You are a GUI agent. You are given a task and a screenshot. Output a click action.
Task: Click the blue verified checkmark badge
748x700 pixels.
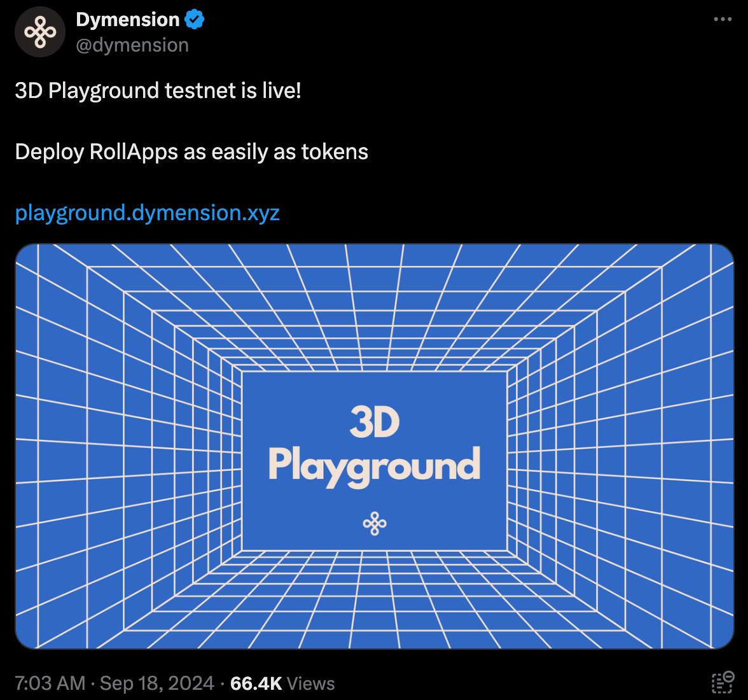click(x=195, y=20)
